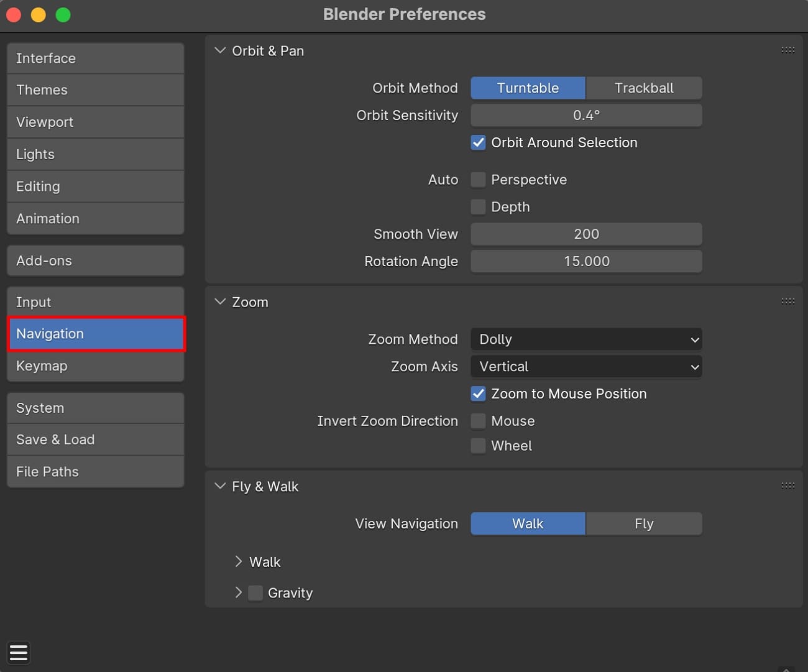Open the Editing preferences tab
808x672 pixels.
click(96, 186)
